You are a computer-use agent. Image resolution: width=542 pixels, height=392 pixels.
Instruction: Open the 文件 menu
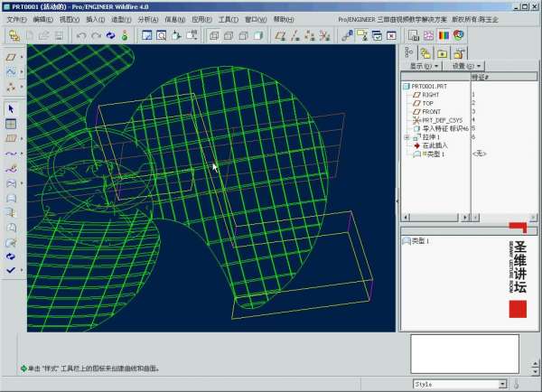15,19
